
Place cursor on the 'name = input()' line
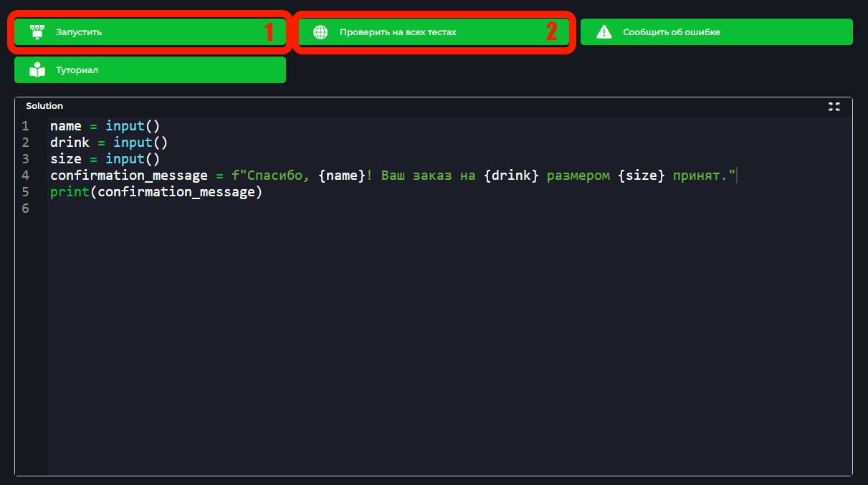(x=105, y=126)
